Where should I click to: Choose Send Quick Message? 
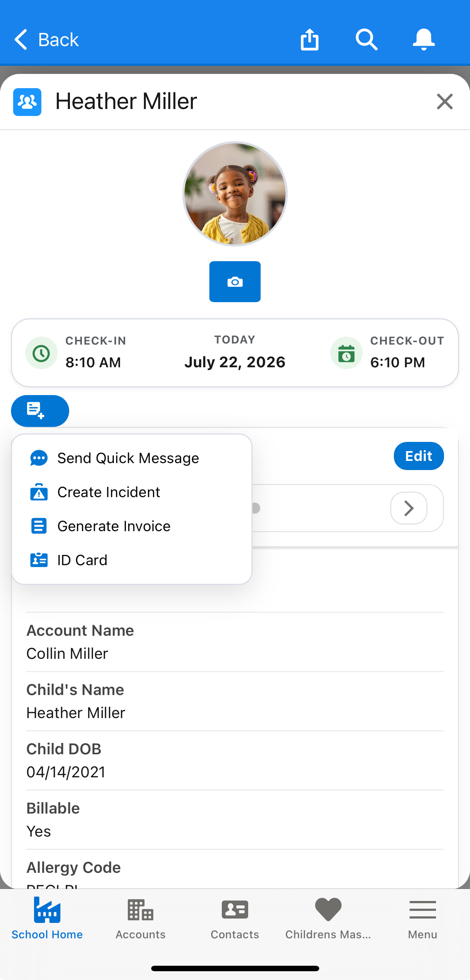[132, 458]
